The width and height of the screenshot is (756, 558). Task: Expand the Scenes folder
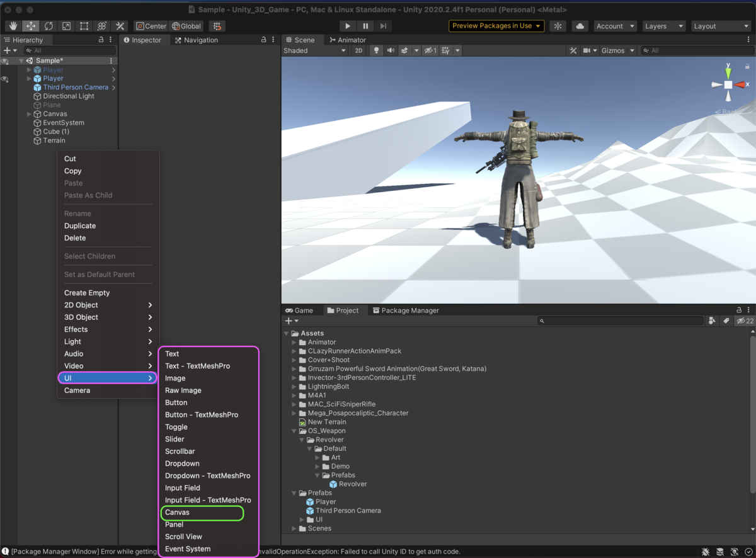tap(294, 528)
